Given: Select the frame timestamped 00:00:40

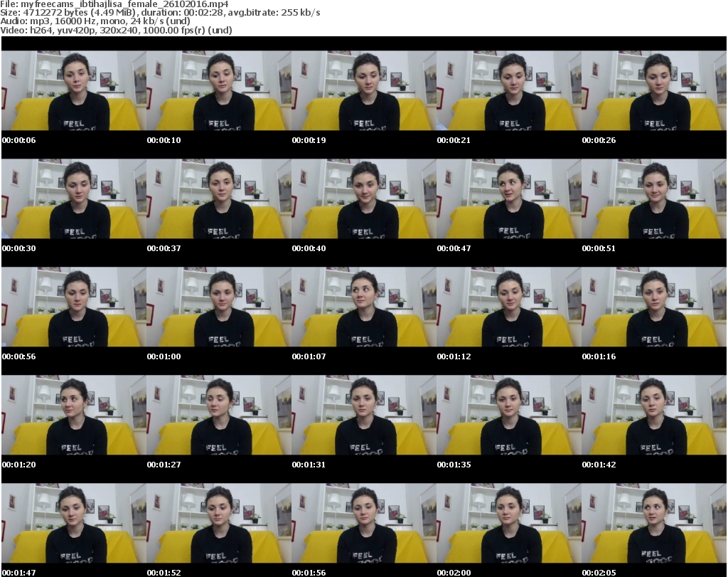Looking at the screenshot, I should [364, 198].
